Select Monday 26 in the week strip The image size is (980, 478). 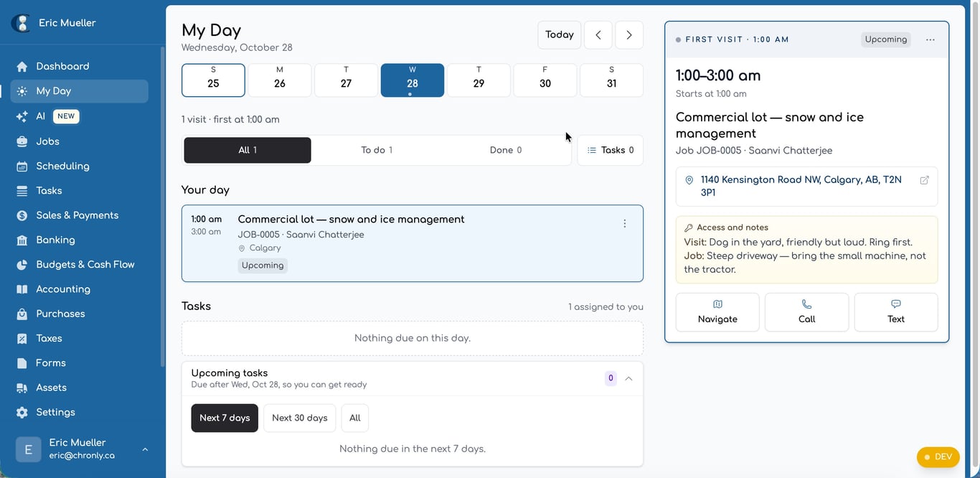coord(280,80)
